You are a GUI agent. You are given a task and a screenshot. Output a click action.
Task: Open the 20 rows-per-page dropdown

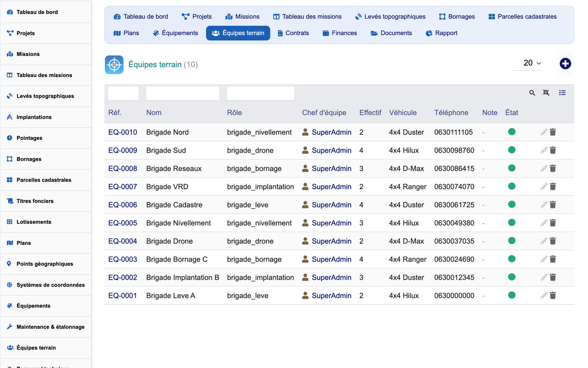527,63
